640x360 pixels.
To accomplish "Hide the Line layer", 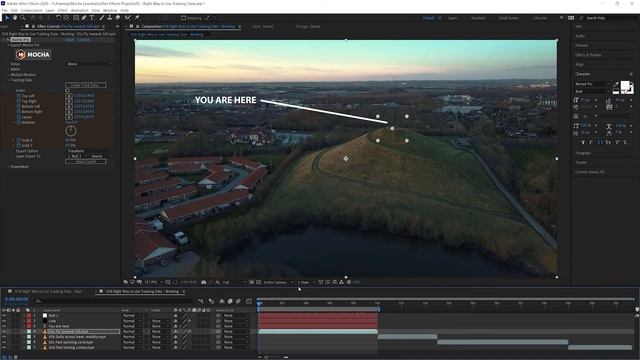I will pos(4,321).
